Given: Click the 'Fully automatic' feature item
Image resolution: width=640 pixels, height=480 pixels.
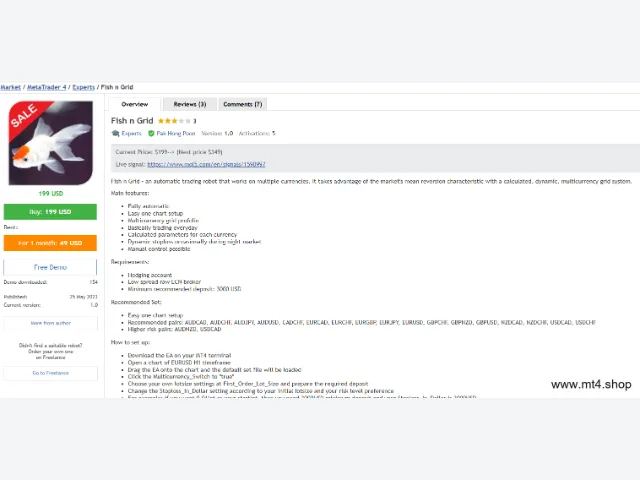Looking at the screenshot, I should [149, 206].
